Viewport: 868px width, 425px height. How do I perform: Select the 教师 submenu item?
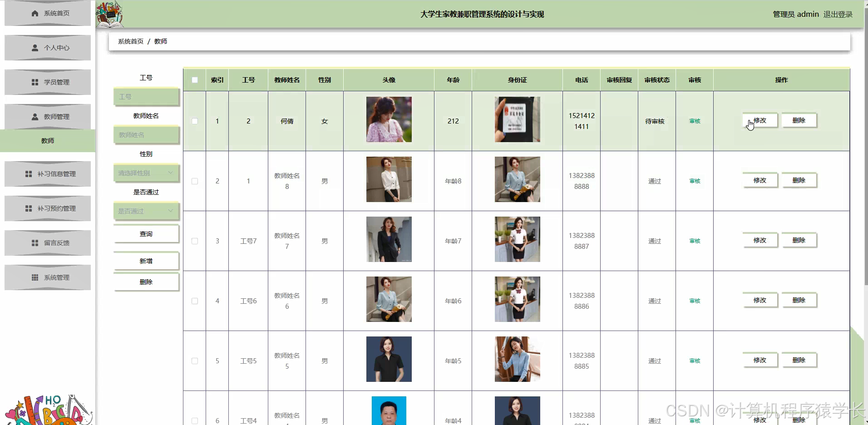48,141
